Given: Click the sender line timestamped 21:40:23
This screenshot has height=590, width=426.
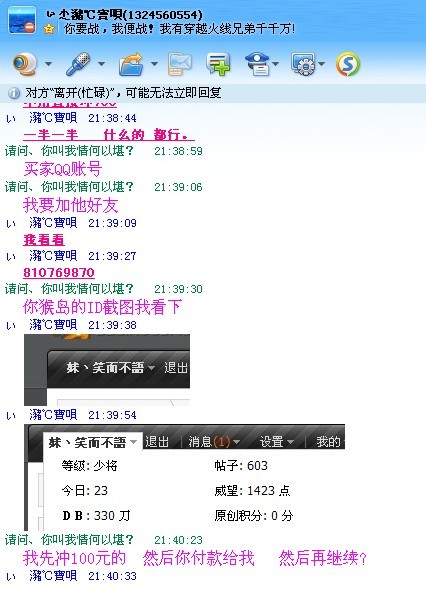Looking at the screenshot, I should pos(104,540).
